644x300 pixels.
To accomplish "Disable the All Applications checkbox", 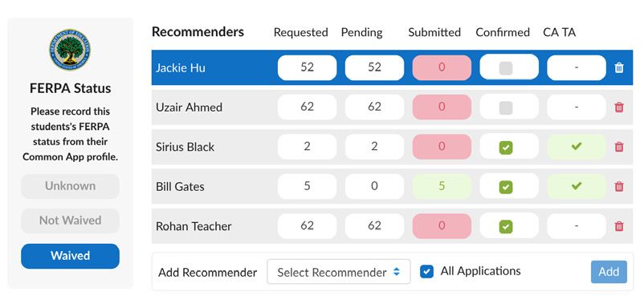I will (426, 272).
